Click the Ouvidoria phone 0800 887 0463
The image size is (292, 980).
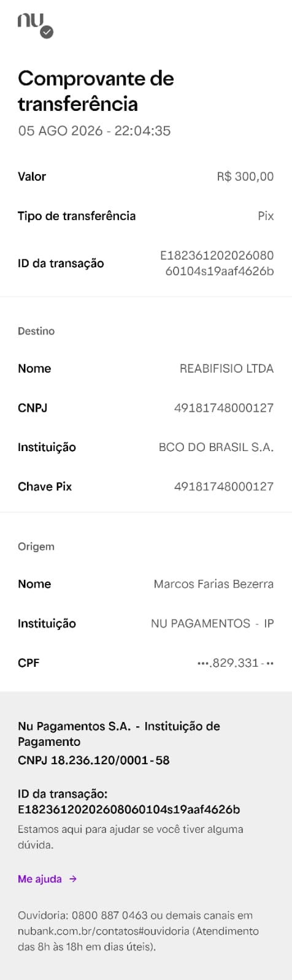(110, 915)
